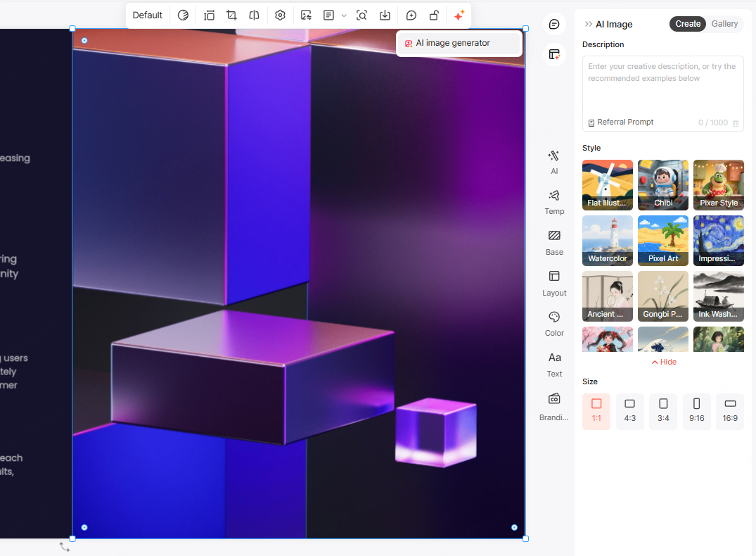The image size is (756, 556).
Task: Choose the 16:9 widescreen size option
Action: pyautogui.click(x=729, y=411)
